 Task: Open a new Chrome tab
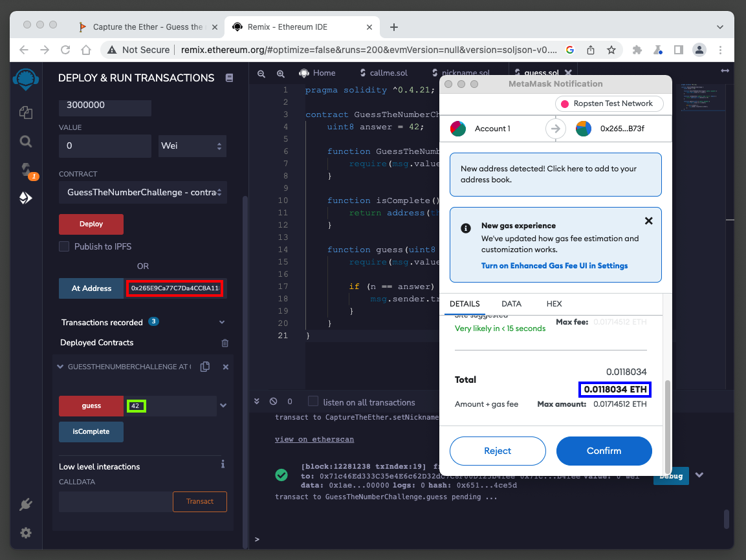(393, 27)
